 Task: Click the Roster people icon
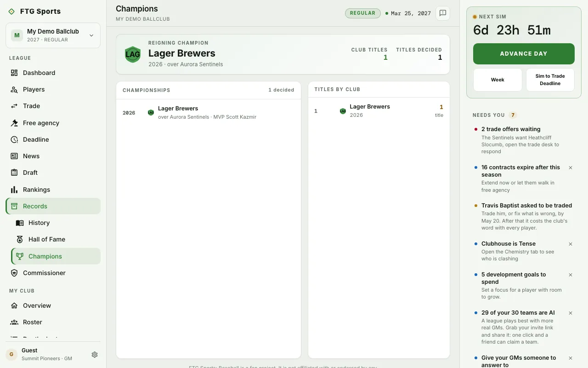click(14, 322)
